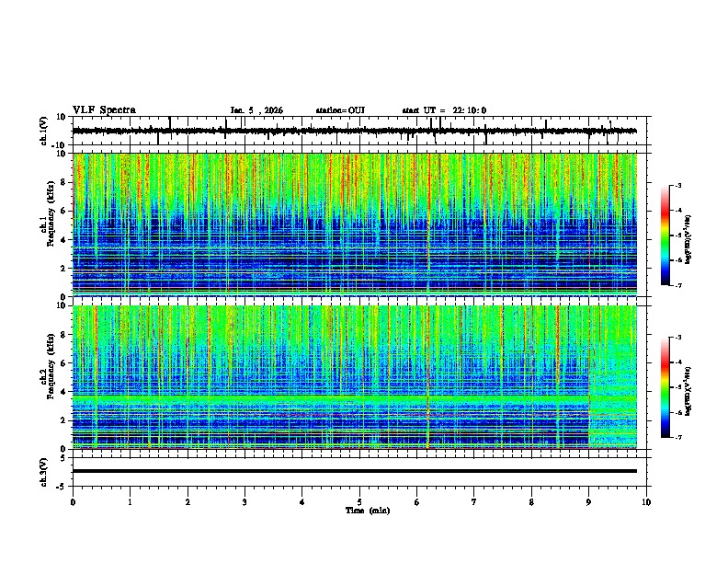The height and width of the screenshot is (563, 728).
Task: Click the "VLF Spectra" plot title
Action: click(x=104, y=110)
